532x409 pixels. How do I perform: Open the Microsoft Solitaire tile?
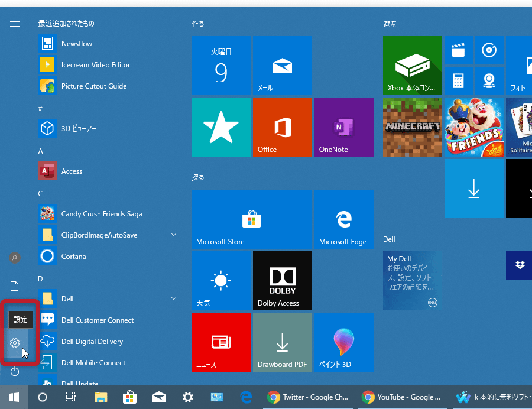coord(519,127)
